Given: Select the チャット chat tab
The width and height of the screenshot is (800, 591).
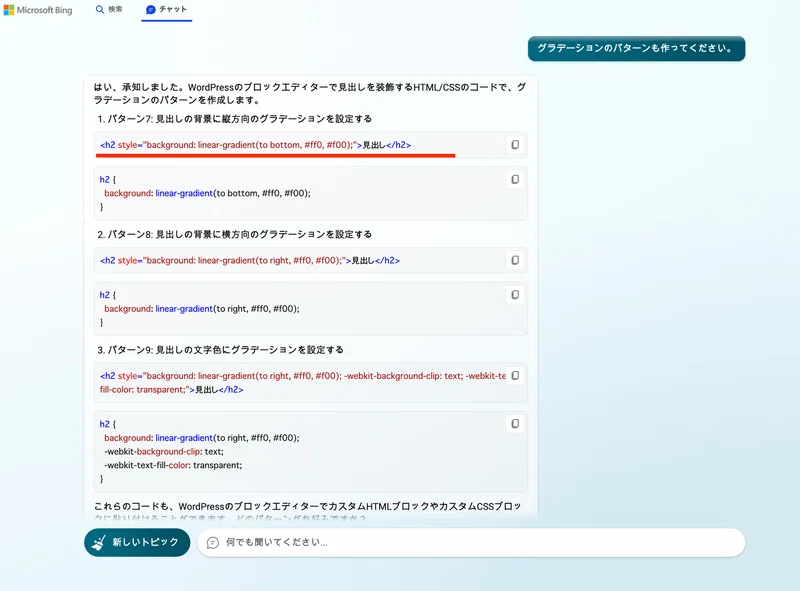Looking at the screenshot, I should [166, 10].
